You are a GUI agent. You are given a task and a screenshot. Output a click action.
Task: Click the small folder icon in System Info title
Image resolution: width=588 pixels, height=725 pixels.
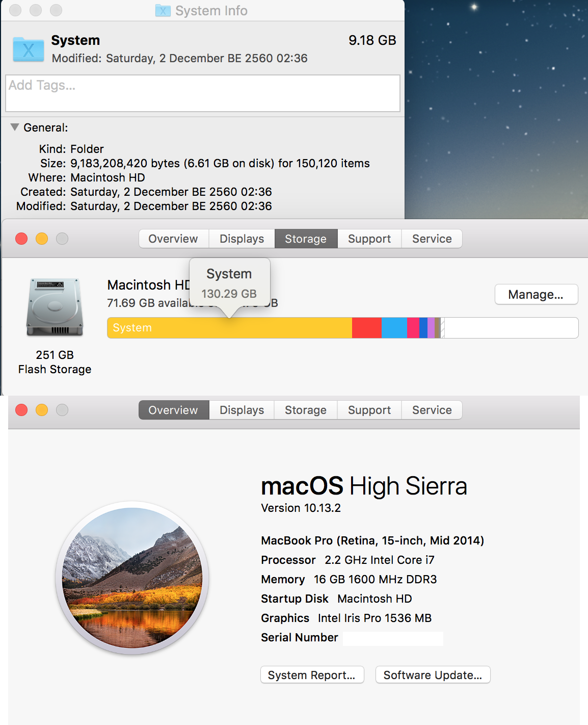(x=163, y=10)
